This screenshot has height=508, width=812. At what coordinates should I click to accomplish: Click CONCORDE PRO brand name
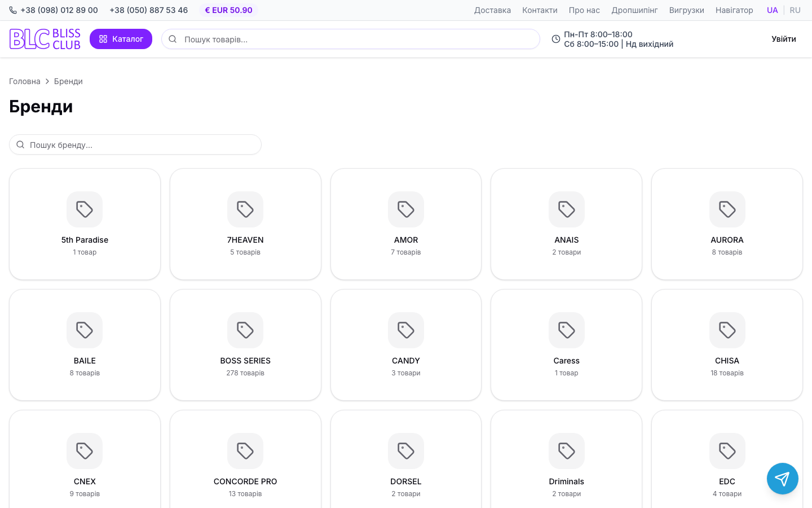245,481
